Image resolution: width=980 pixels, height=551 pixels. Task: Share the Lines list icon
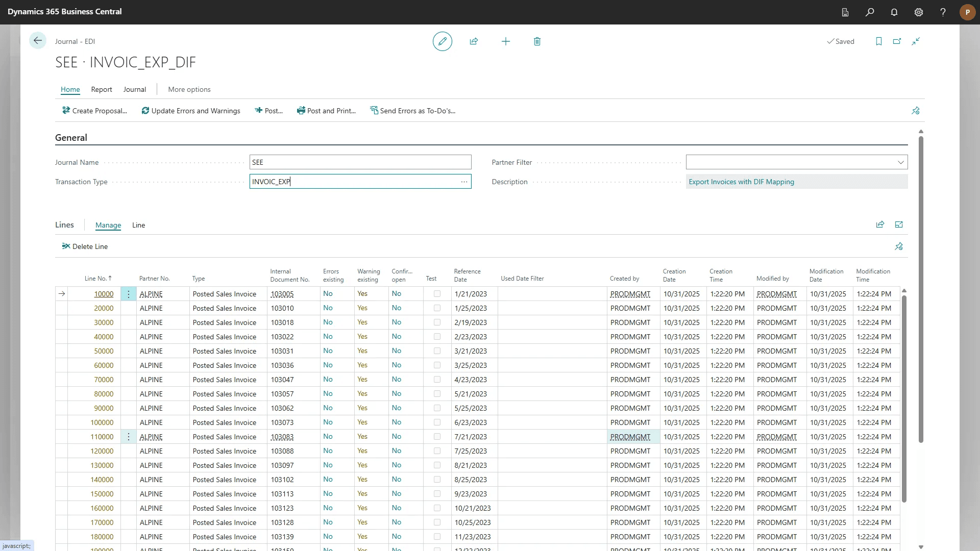click(x=880, y=224)
